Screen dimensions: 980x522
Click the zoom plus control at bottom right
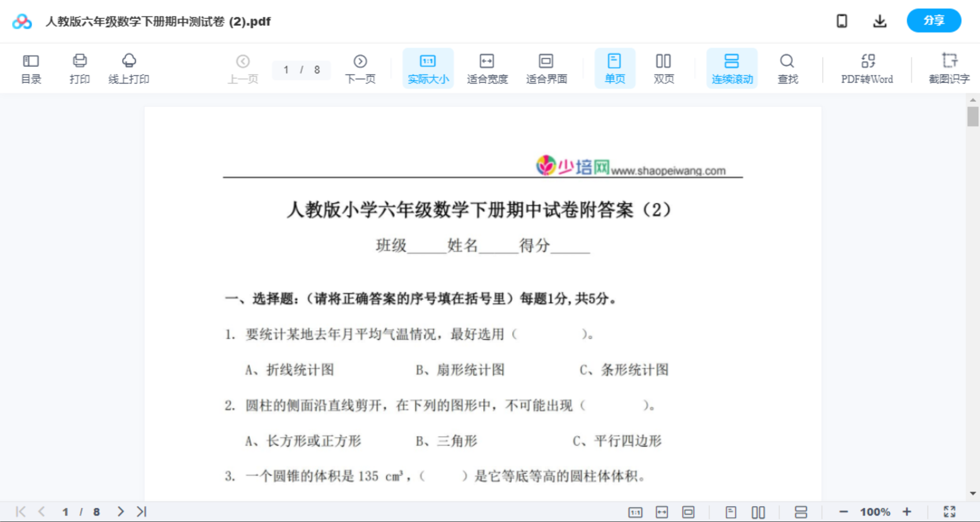907,511
